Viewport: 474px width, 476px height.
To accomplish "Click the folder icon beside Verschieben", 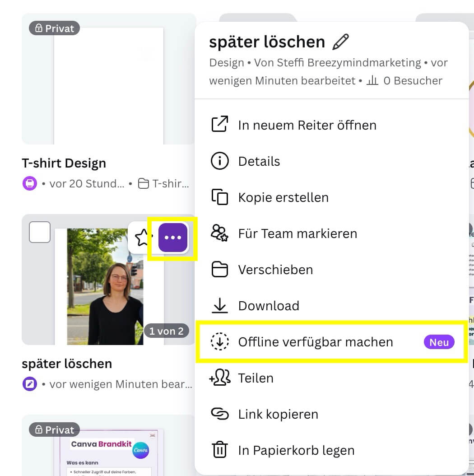I will 220,270.
